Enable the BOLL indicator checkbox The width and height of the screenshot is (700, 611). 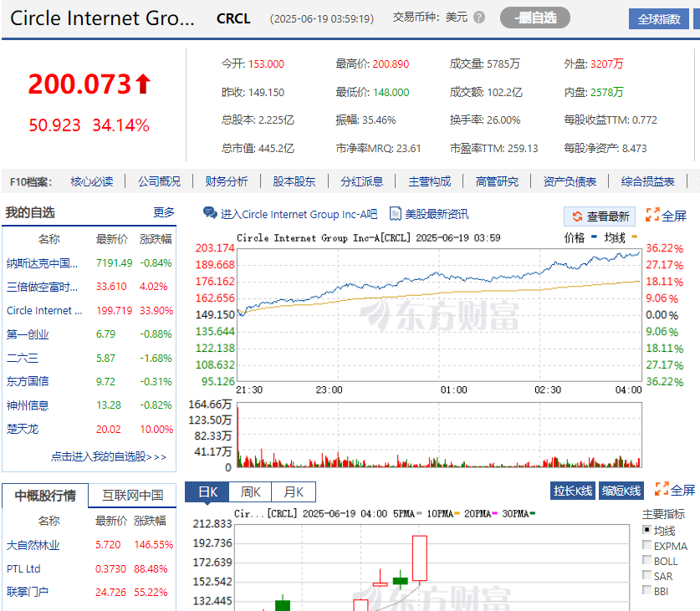point(646,560)
